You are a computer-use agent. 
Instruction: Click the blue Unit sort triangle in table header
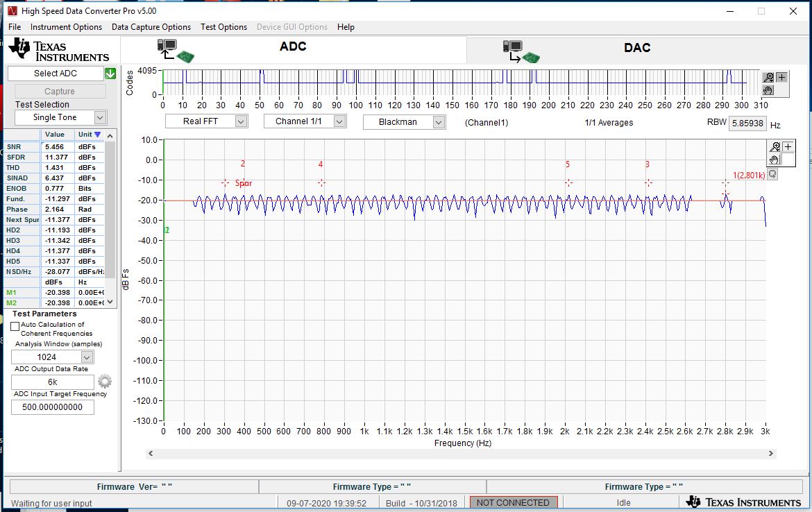[97, 135]
